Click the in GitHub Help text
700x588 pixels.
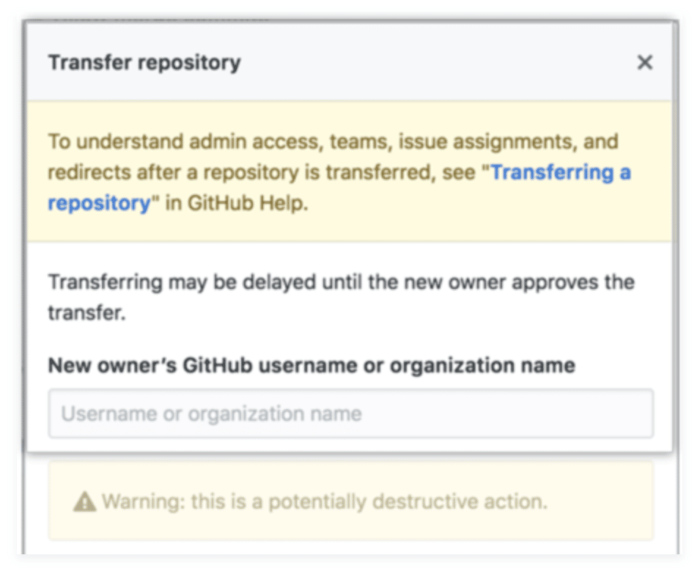point(235,202)
